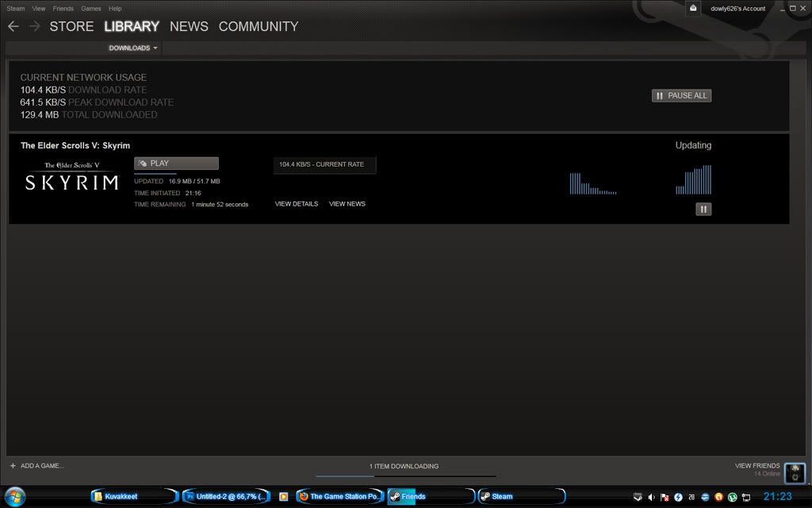Click the right download rate bar graph

(x=693, y=179)
